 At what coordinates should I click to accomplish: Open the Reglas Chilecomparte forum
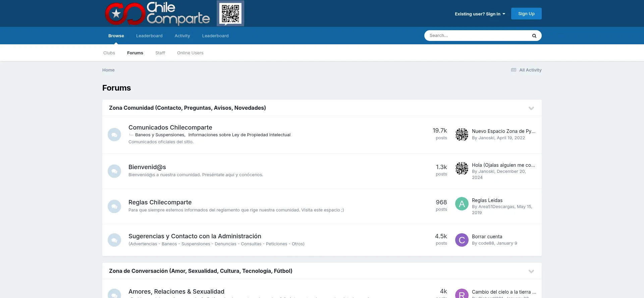pyautogui.click(x=160, y=202)
